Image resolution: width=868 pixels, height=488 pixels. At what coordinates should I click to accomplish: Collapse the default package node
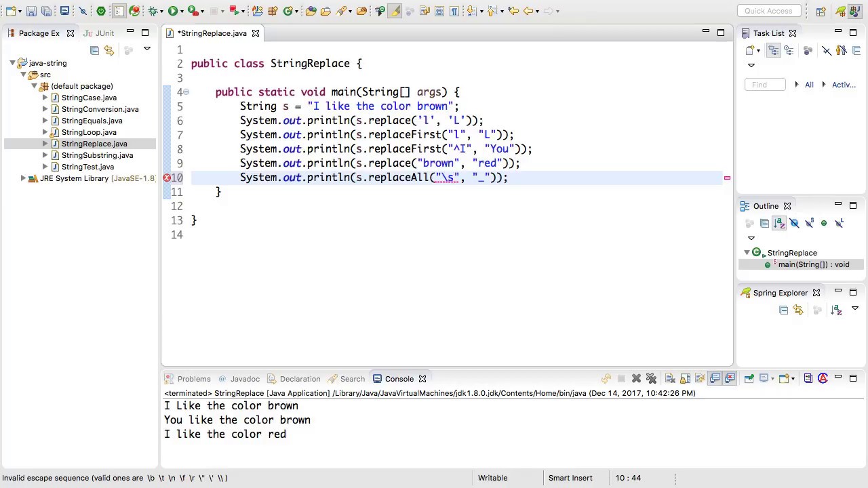click(x=34, y=86)
